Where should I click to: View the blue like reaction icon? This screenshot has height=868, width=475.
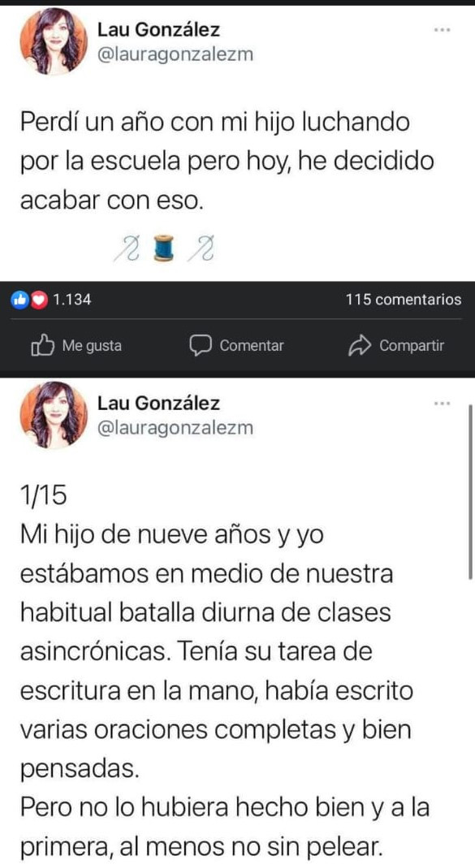[19, 300]
